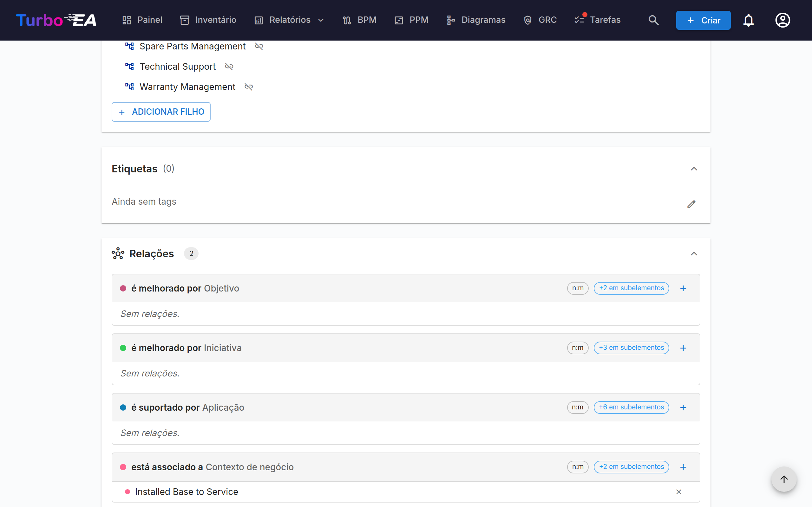The width and height of the screenshot is (812, 507).
Task: Unlink Warranty Management child
Action: [x=249, y=87]
